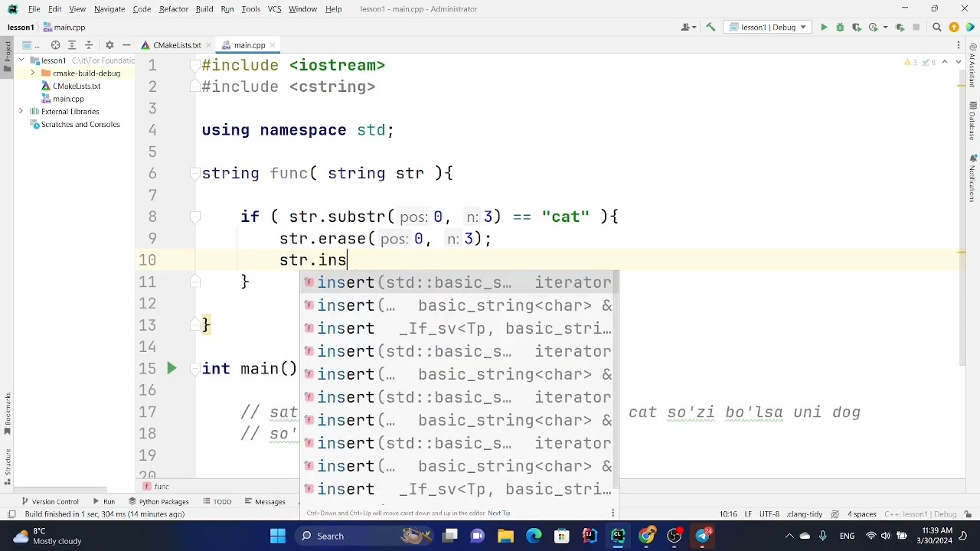Toggle the Project side tool window
This screenshot has height=551, width=980.
pyautogui.click(x=8, y=57)
